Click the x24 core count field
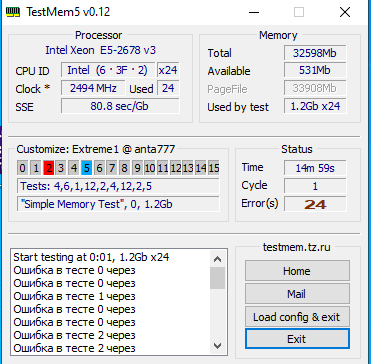This screenshot has height=364, width=371. point(168,70)
